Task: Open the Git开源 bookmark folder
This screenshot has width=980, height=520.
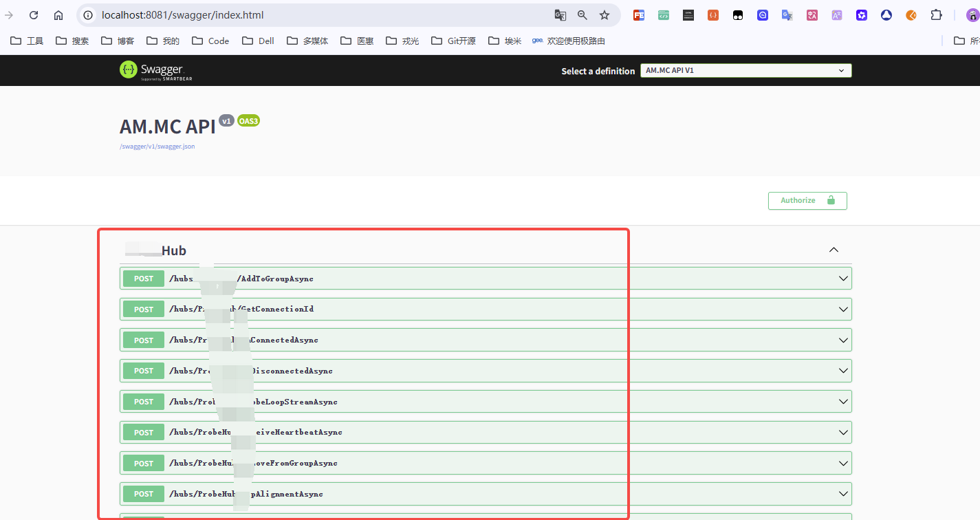Action: coord(453,41)
